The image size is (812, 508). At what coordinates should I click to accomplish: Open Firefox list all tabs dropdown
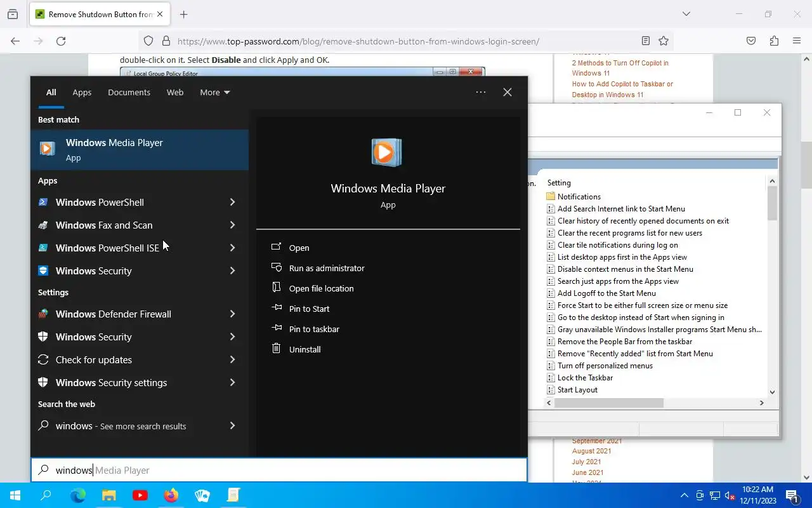click(686, 14)
